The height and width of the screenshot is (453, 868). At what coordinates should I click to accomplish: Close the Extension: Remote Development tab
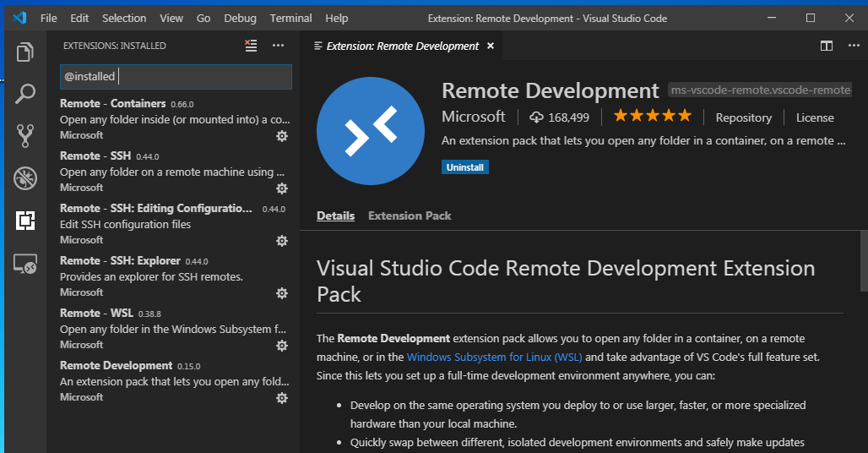[490, 46]
